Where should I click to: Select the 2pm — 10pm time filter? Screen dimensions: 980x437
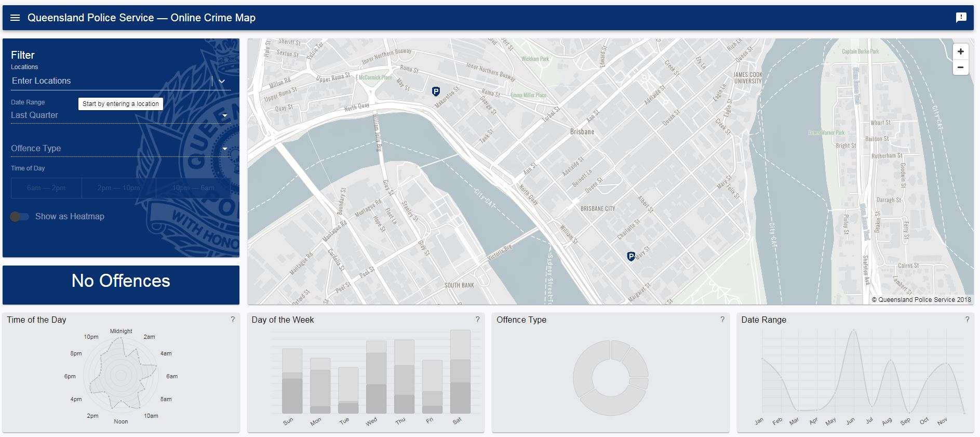[118, 188]
